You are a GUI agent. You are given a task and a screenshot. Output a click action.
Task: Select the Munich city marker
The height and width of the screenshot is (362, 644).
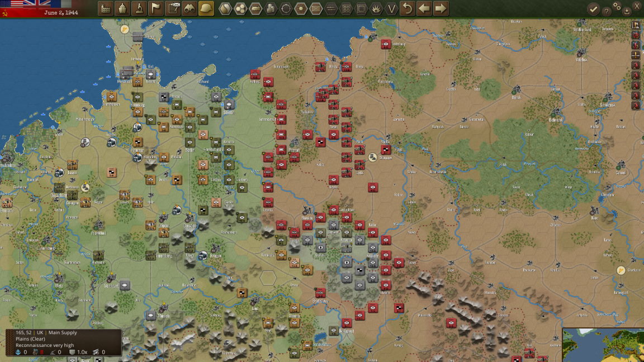(x=164, y=308)
